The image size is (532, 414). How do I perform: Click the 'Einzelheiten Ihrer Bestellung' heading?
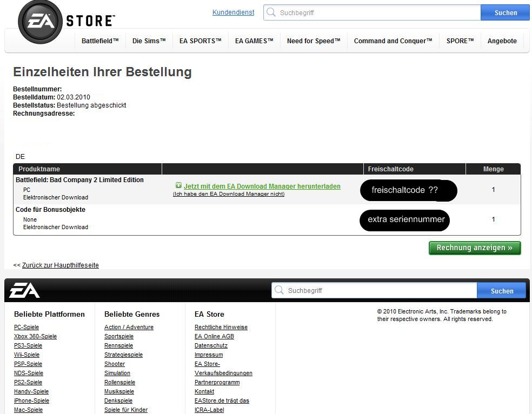(x=102, y=72)
